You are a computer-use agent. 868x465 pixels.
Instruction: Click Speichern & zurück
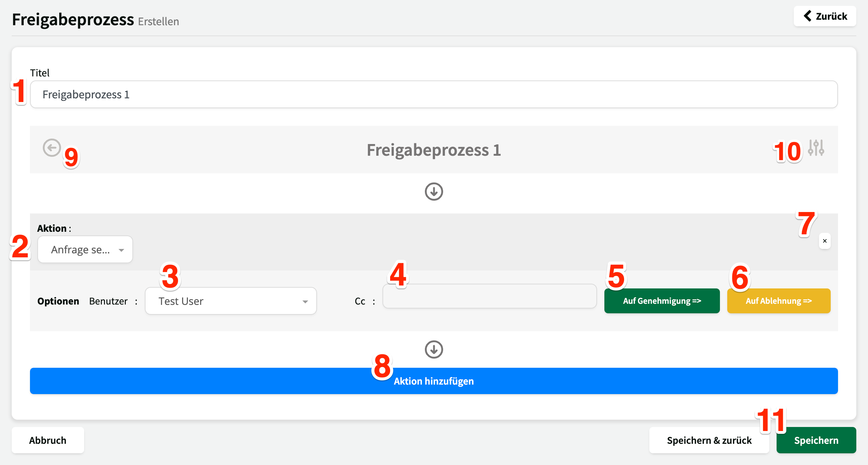click(709, 440)
